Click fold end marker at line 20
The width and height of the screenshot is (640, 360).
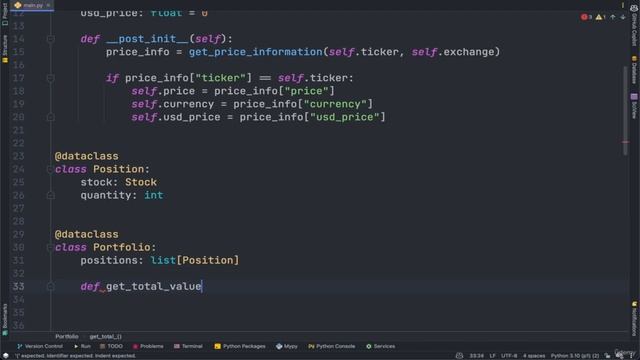pos(51,117)
